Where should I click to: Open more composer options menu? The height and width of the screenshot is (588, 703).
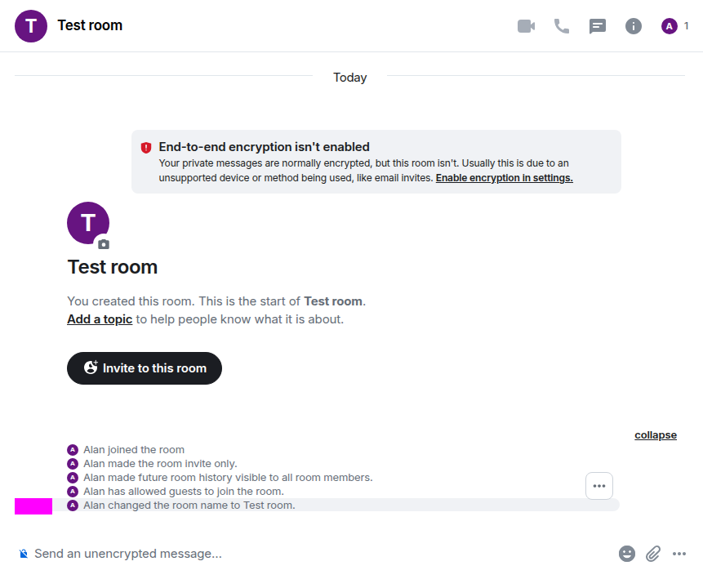tap(679, 554)
